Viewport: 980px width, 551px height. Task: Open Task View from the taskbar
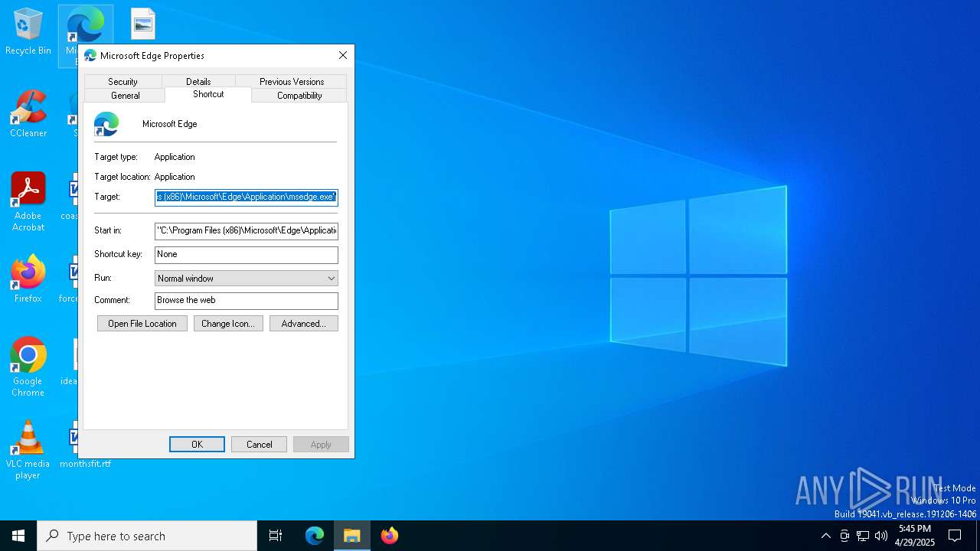(x=276, y=536)
